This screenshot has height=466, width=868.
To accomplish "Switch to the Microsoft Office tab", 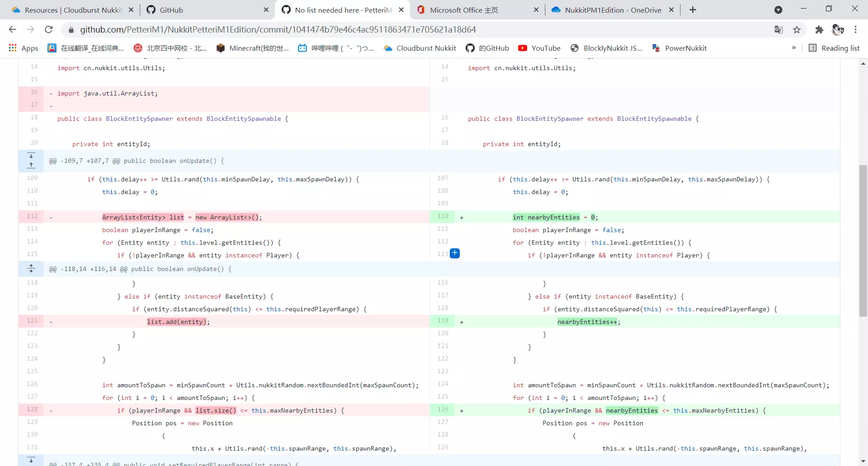I will (477, 10).
